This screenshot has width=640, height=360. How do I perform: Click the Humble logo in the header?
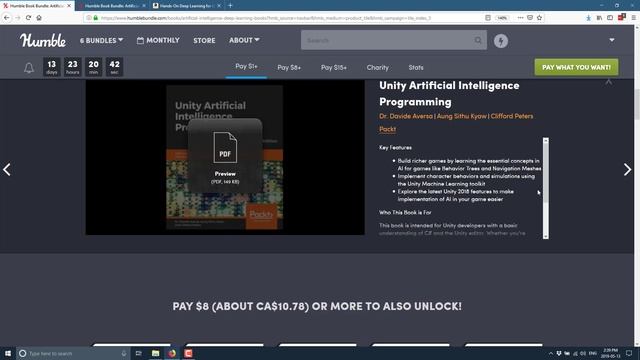pyautogui.click(x=43, y=40)
